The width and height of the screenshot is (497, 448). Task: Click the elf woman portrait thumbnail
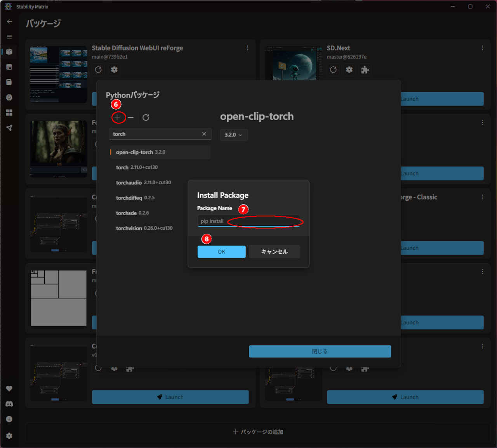coord(59,149)
